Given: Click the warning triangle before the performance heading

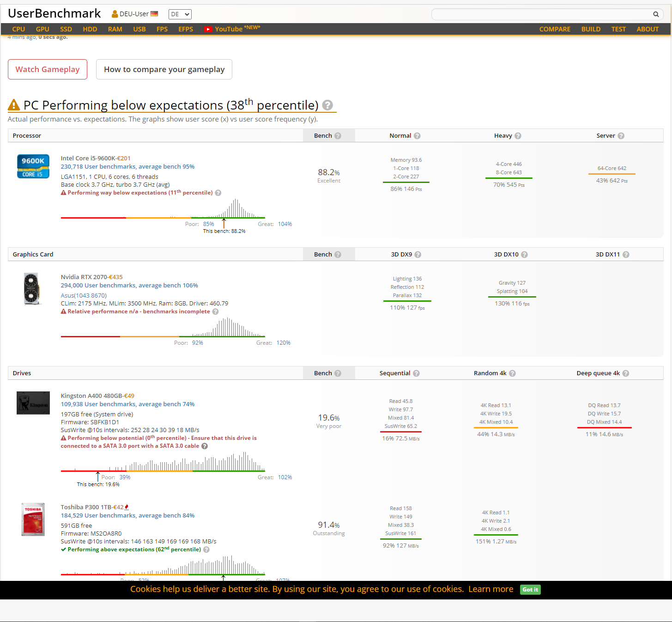Looking at the screenshot, I should click(13, 105).
